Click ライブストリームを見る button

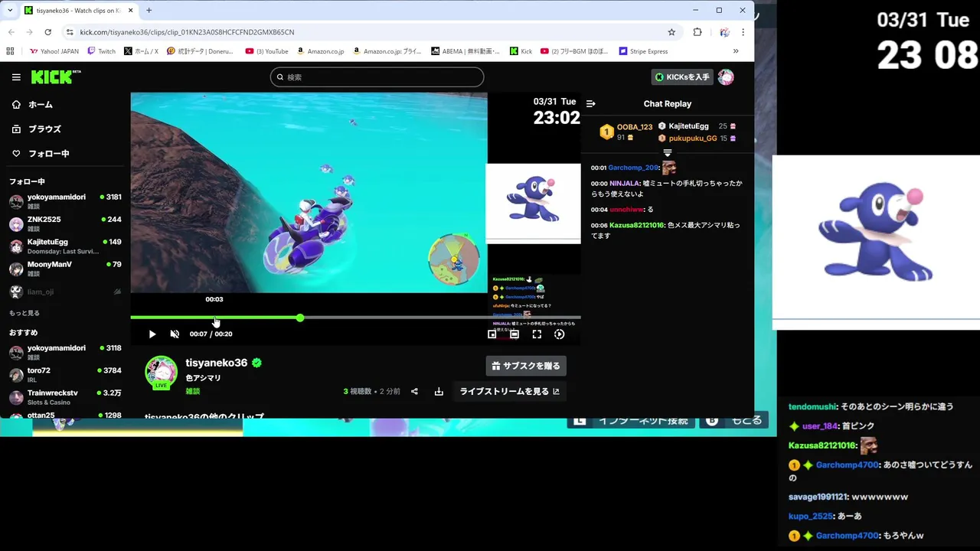click(509, 392)
